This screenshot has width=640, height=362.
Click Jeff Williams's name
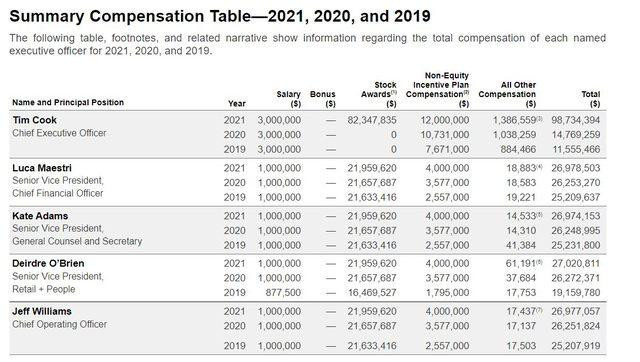(x=42, y=311)
